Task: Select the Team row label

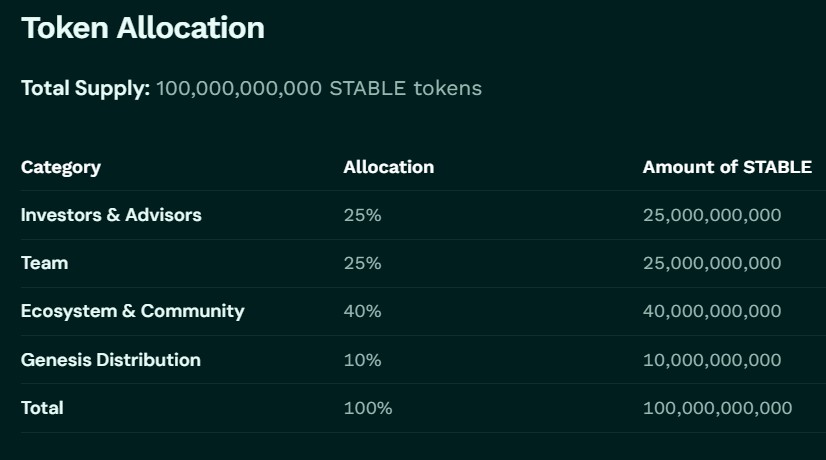Action: pos(45,263)
